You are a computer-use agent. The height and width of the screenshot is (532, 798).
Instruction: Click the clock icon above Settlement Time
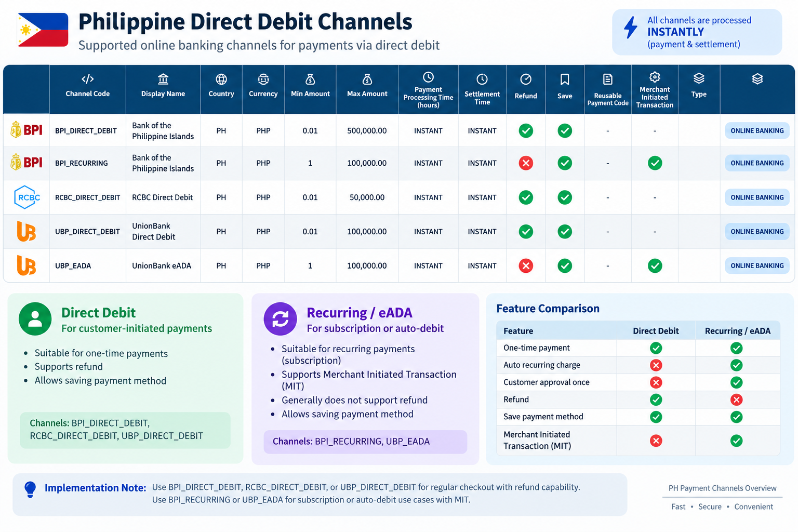(482, 79)
